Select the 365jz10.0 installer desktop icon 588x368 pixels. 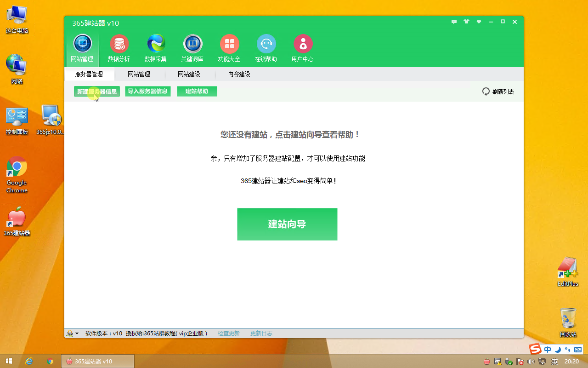tap(51, 121)
